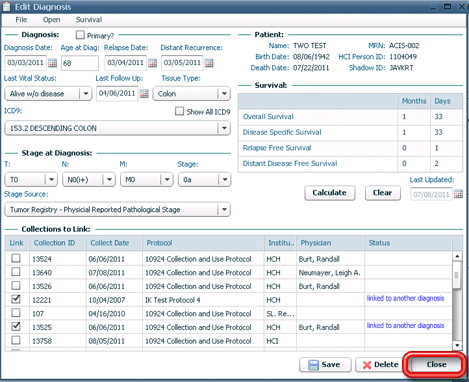Open the Open menu

coord(51,20)
